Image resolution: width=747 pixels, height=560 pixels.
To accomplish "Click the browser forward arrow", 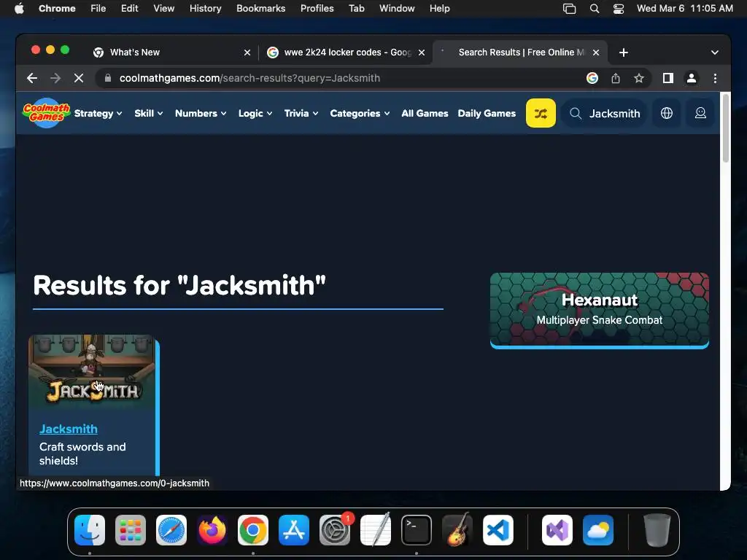I will (55, 78).
